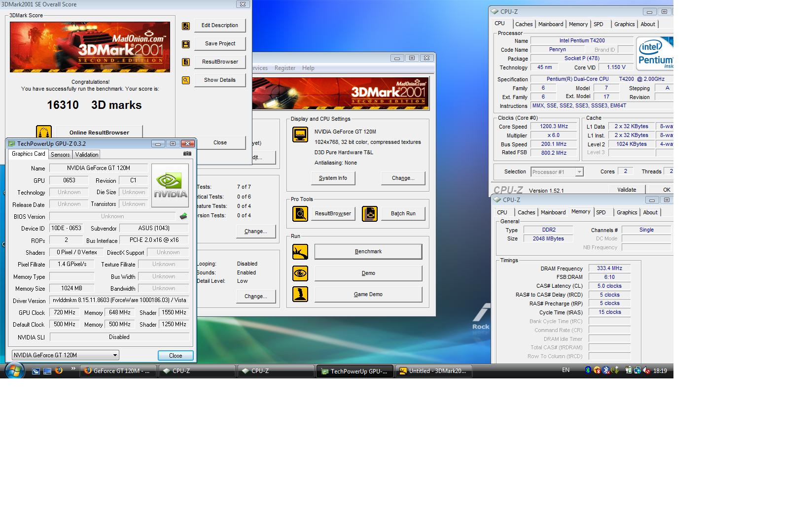Viewport: 812px width, 507px height.
Task: Click the Validate button in CPU-Z
Action: [627, 190]
